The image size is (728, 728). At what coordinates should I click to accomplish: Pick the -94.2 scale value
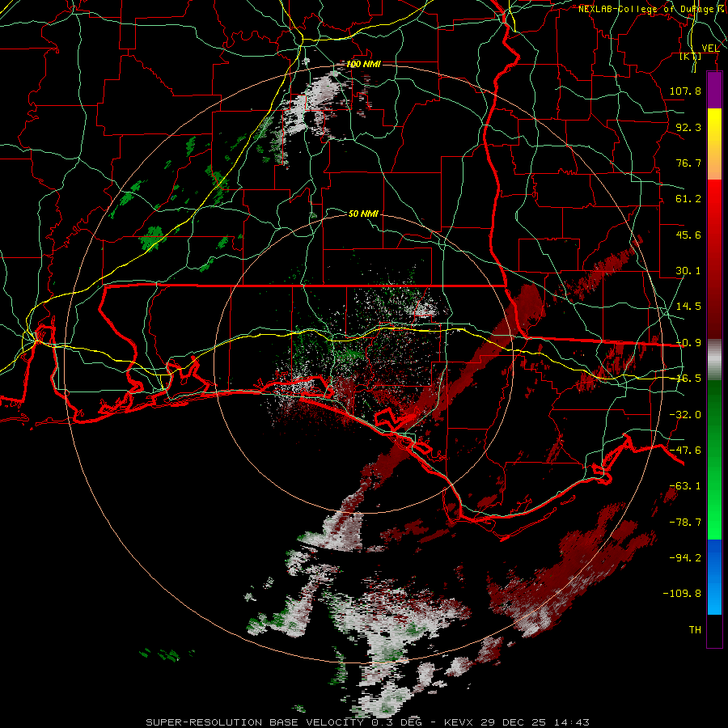coord(685,558)
